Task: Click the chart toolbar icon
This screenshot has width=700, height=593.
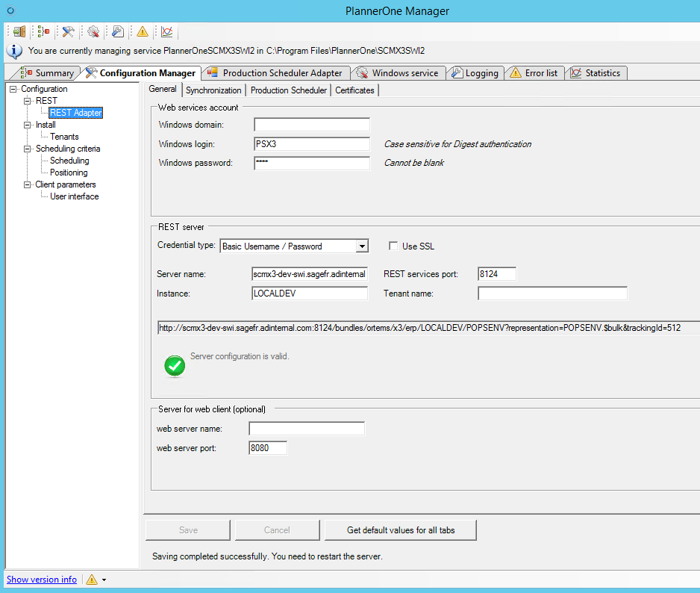Action: click(x=167, y=31)
